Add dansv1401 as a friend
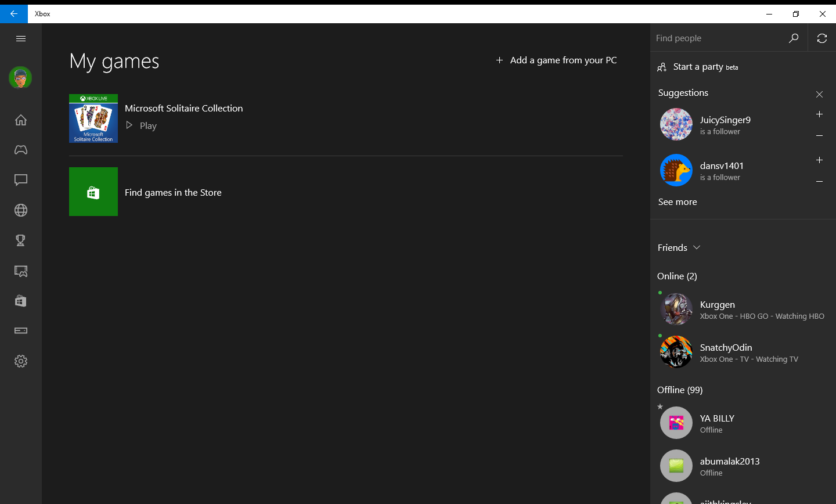836x504 pixels. coord(819,160)
